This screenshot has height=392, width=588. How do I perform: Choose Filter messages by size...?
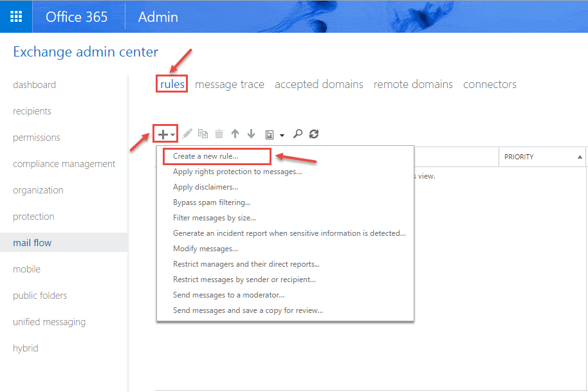[214, 218]
